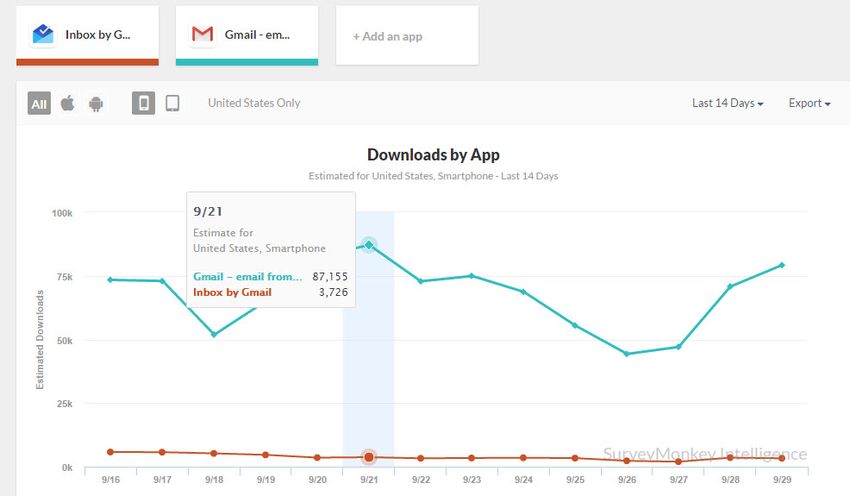Screen dimensions: 850x496
Task: Select the tablet device filter
Action: click(172, 103)
